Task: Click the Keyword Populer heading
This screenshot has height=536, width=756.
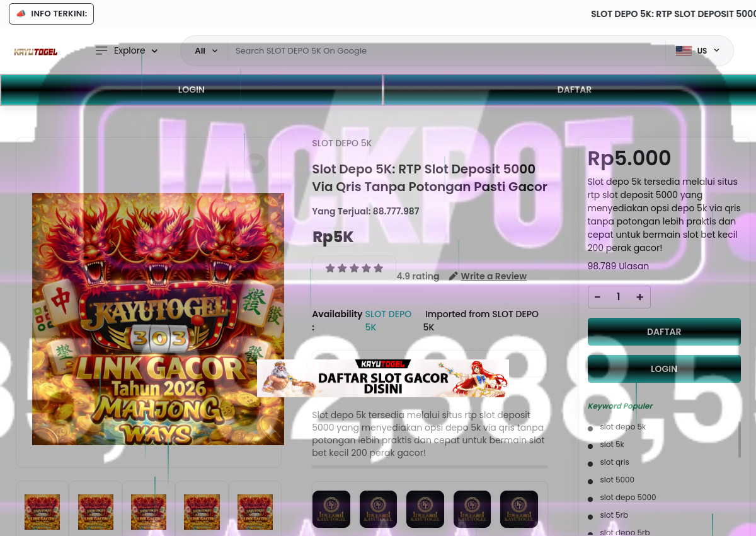Action: tap(621, 406)
